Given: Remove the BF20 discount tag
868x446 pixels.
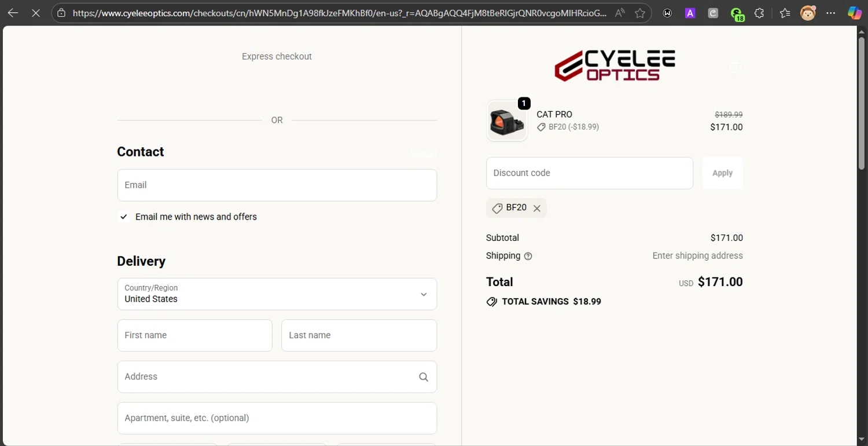Looking at the screenshot, I should pyautogui.click(x=537, y=209).
